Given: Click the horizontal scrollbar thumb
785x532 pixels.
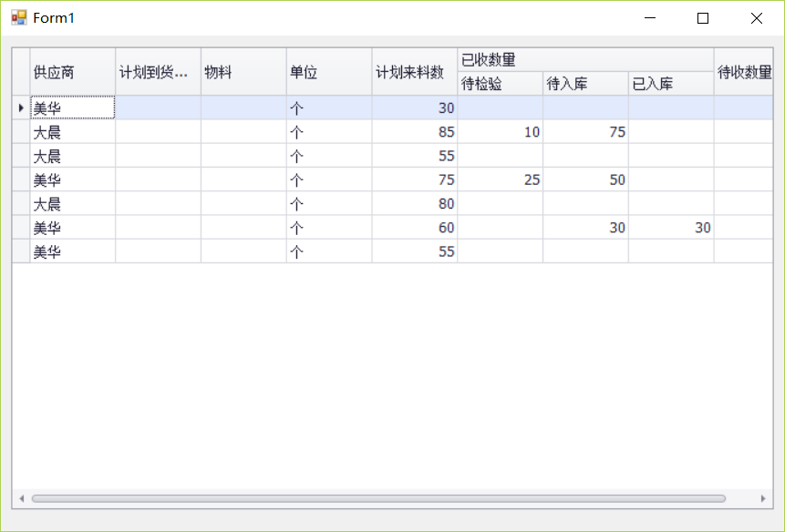Looking at the screenshot, I should [378, 498].
